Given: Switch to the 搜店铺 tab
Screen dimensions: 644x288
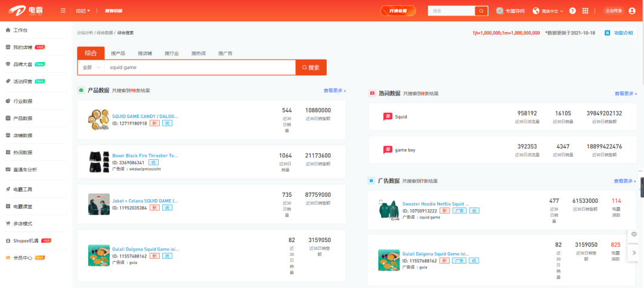Looking at the screenshot, I should coord(144,54).
